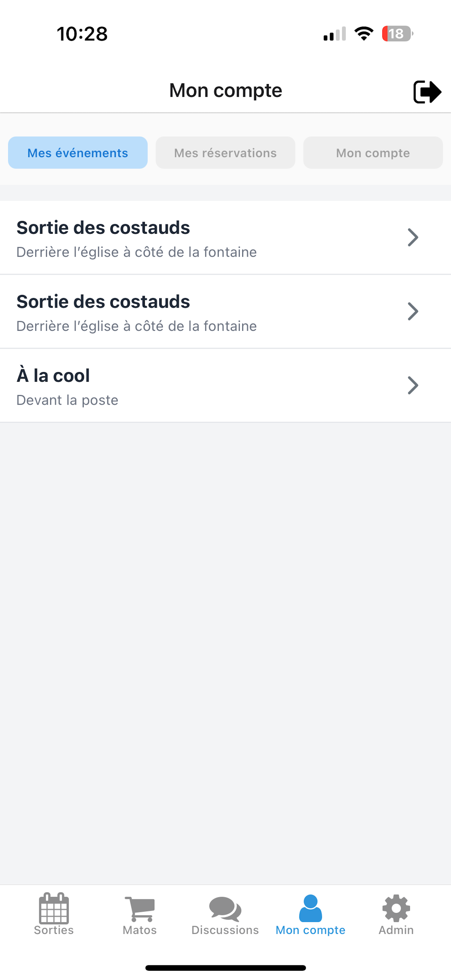Open the Matos shopping cart icon

click(x=139, y=909)
